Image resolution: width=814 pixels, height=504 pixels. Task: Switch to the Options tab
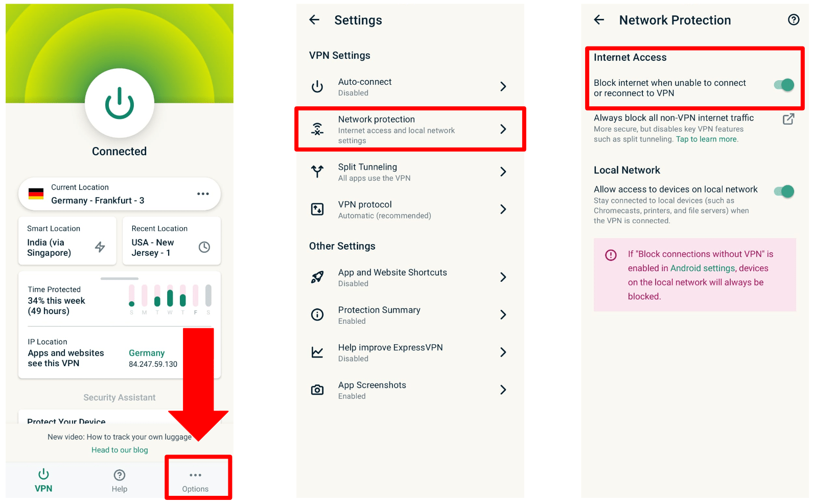coord(196,481)
